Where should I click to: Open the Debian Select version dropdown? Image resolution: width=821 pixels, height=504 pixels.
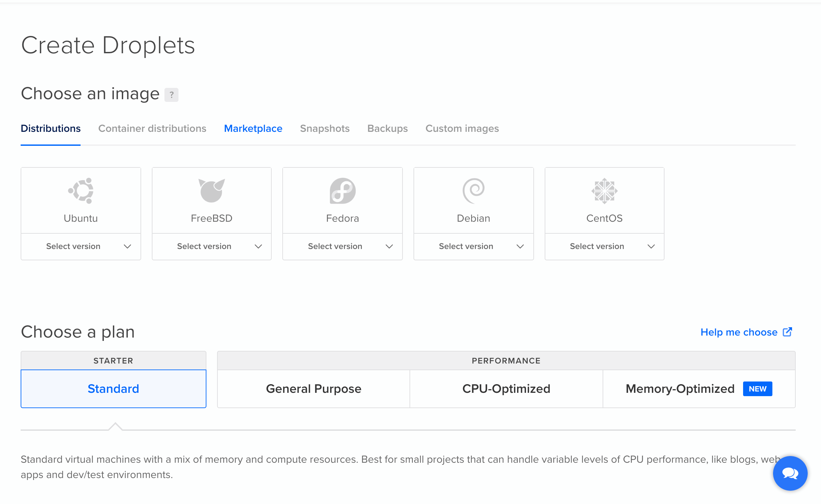473,246
